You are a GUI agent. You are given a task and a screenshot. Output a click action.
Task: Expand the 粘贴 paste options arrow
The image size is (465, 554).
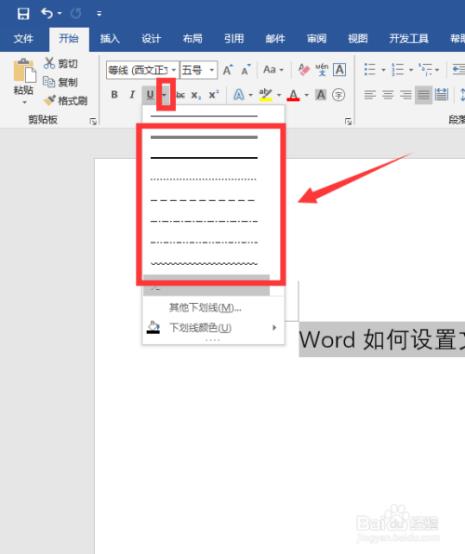24,102
